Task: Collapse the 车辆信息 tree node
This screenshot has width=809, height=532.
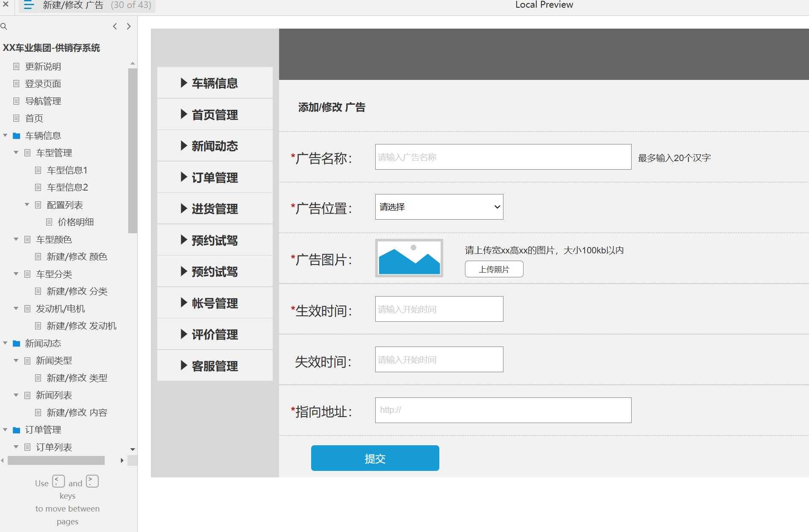Action: [5, 135]
